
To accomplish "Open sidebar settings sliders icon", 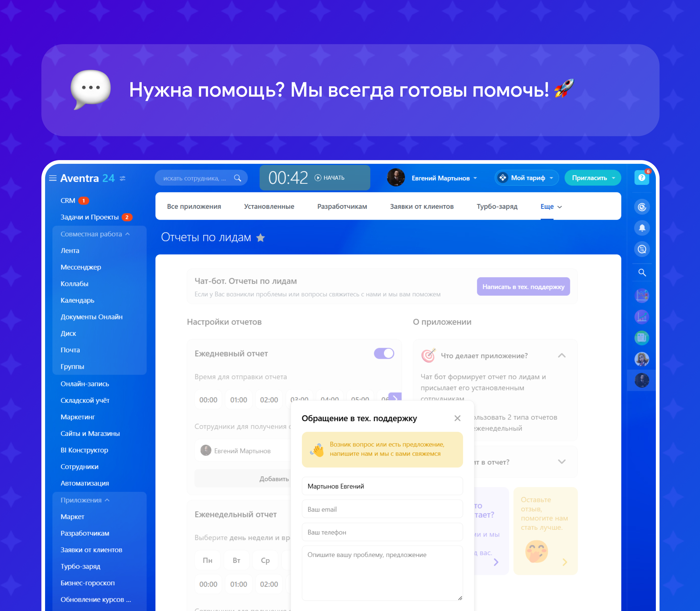I will click(123, 178).
